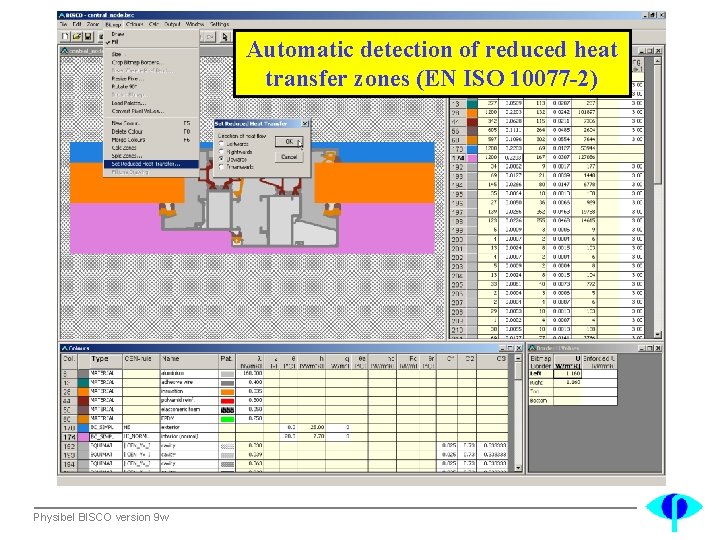The width and height of the screenshot is (720, 540).
Task: Choose Set Reduced Heat Transfer menu entry
Action: point(152,164)
